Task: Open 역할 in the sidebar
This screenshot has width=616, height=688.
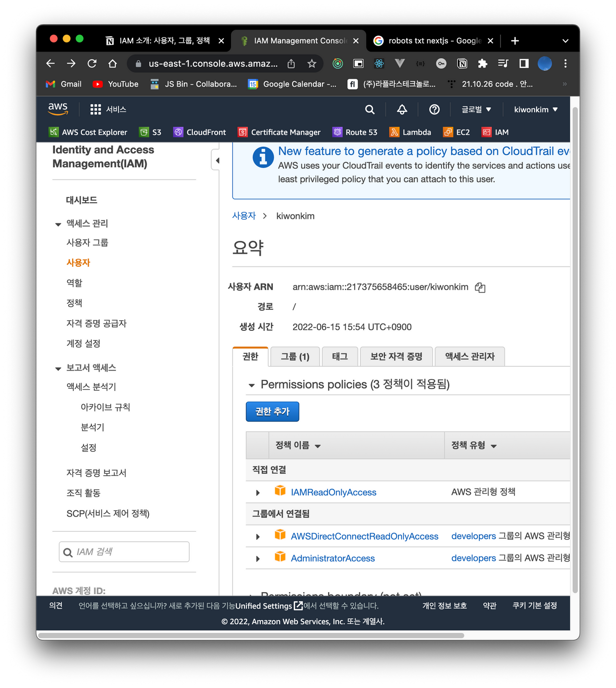Action: (x=74, y=283)
